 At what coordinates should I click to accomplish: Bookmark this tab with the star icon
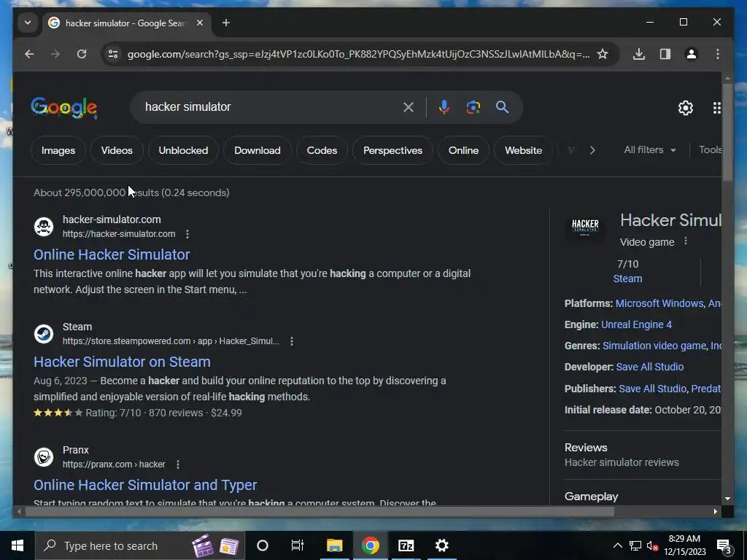[x=603, y=54]
